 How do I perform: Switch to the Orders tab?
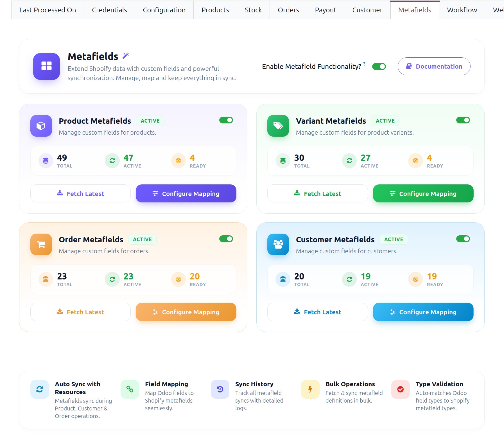pos(288,10)
